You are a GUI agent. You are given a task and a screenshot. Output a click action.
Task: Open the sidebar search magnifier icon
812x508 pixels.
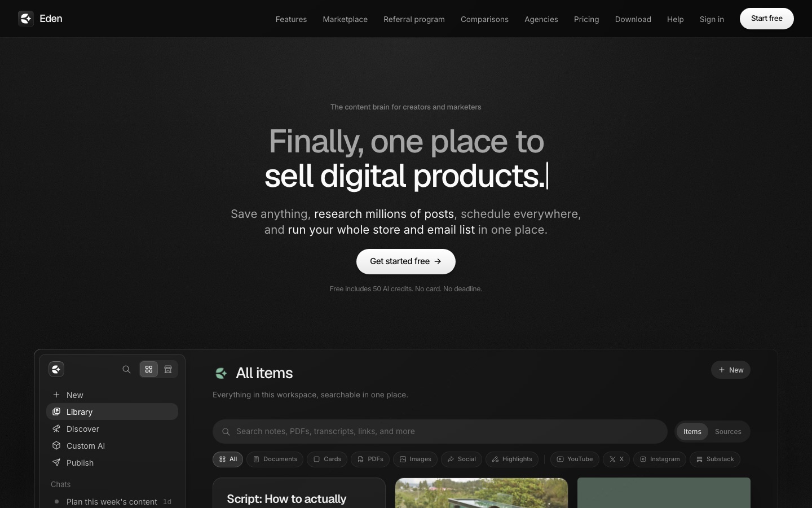tap(126, 369)
